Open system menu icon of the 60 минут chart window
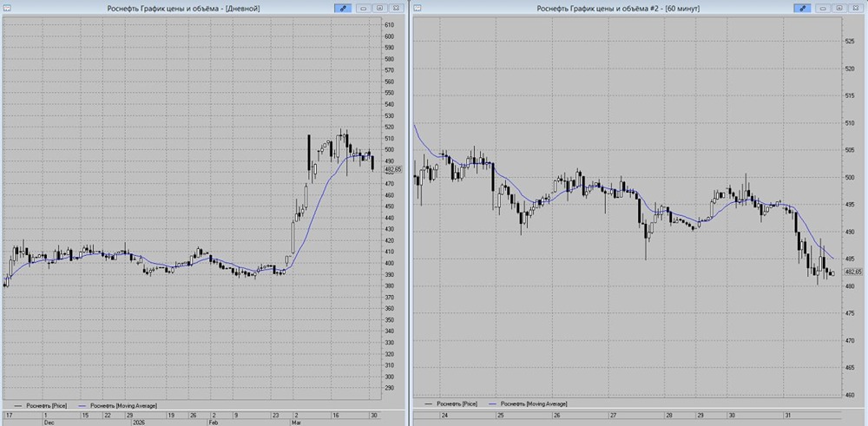The height and width of the screenshot is (426, 868). (x=418, y=8)
